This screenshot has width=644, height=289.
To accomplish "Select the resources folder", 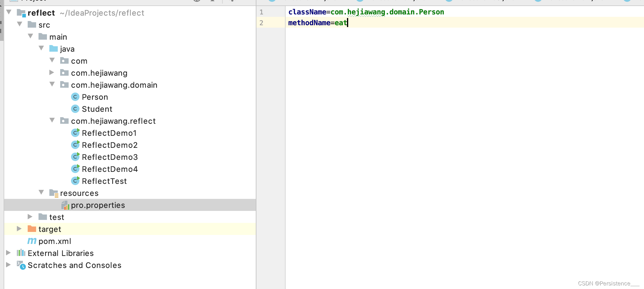I will [79, 193].
